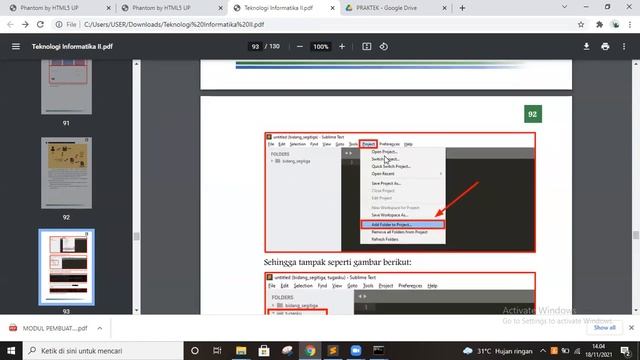Click thumbnail panel scroll down arrow
The width and height of the screenshot is (640, 360).
[x=136, y=310]
